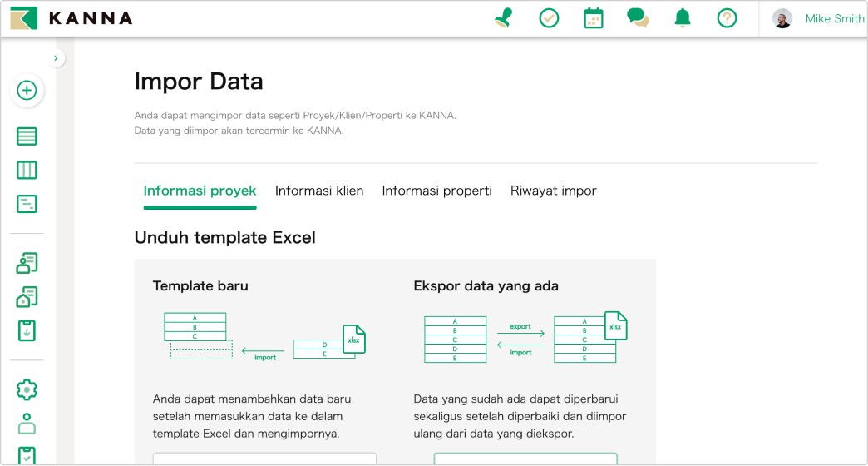
Task: Click the button below Template baru description
Action: pos(264,459)
